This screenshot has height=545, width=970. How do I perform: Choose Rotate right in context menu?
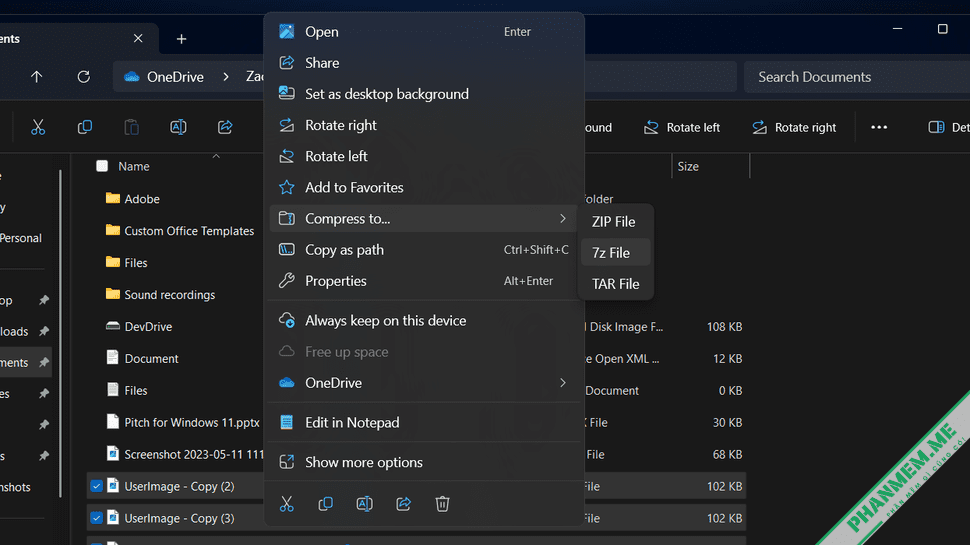424,125
